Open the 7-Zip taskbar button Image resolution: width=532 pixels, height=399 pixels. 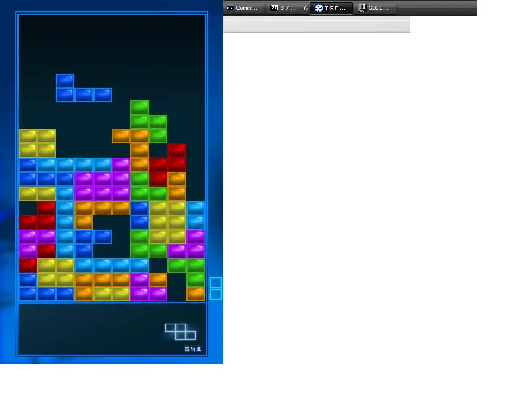[x=288, y=8]
